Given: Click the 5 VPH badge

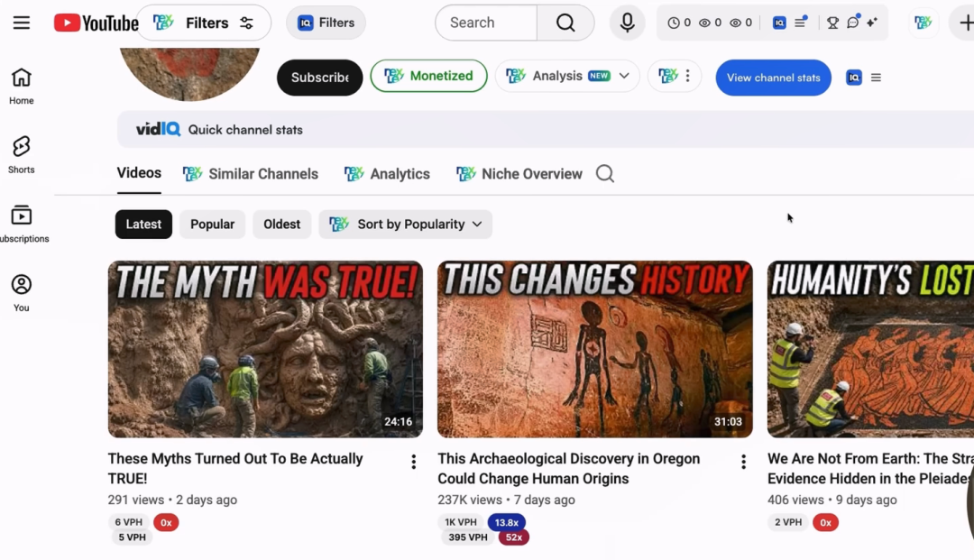Looking at the screenshot, I should (133, 537).
